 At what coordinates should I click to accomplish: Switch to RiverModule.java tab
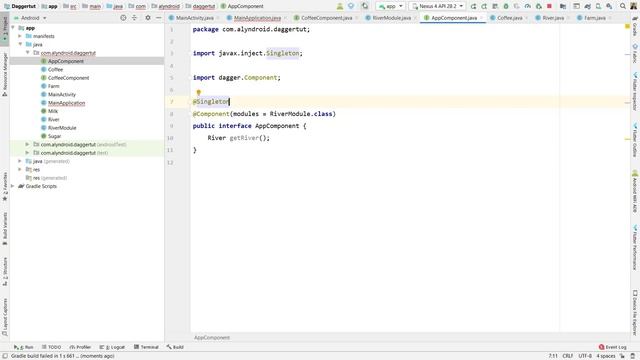tap(391, 18)
